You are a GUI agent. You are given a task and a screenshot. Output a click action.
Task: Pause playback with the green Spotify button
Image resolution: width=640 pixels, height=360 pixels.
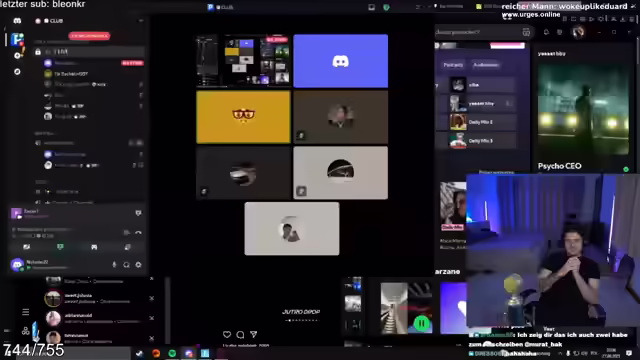click(x=422, y=323)
